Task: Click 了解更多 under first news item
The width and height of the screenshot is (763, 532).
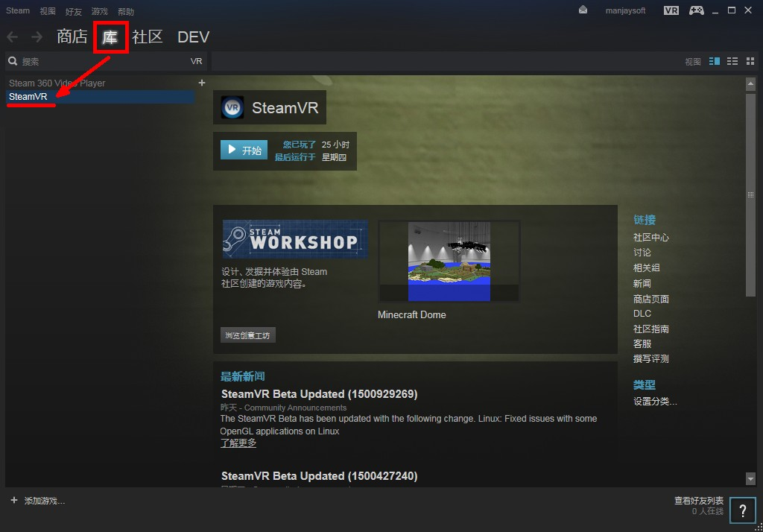Action: point(238,443)
